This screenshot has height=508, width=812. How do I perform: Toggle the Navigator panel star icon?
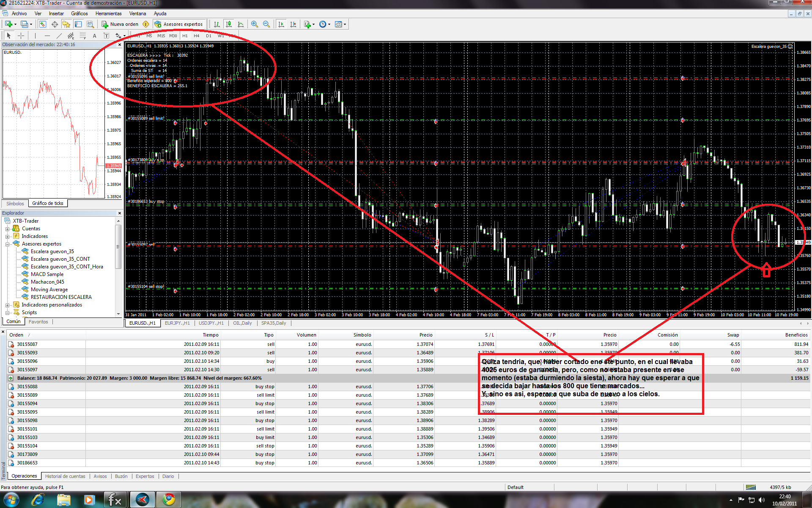(66, 24)
